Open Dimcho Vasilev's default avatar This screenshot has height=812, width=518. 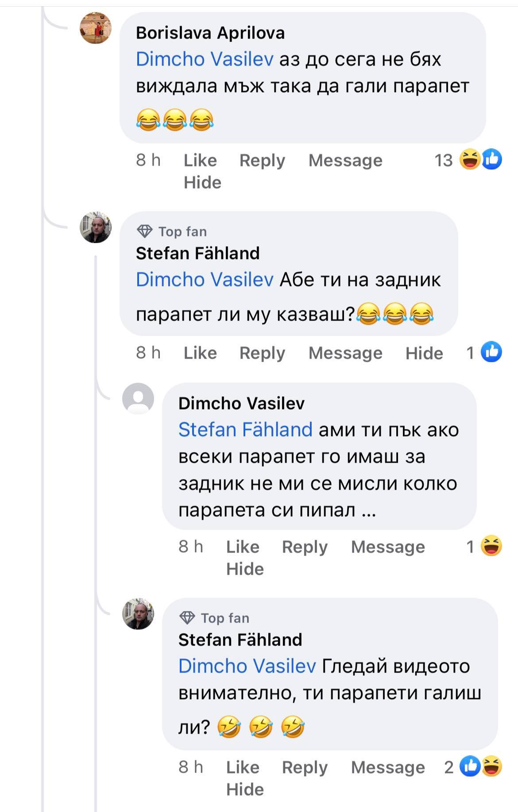coord(138,398)
